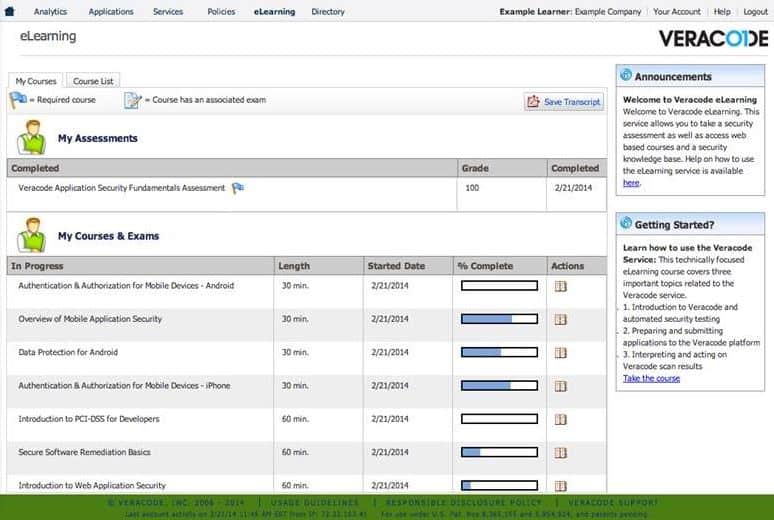Open Your Account link

[677, 11]
